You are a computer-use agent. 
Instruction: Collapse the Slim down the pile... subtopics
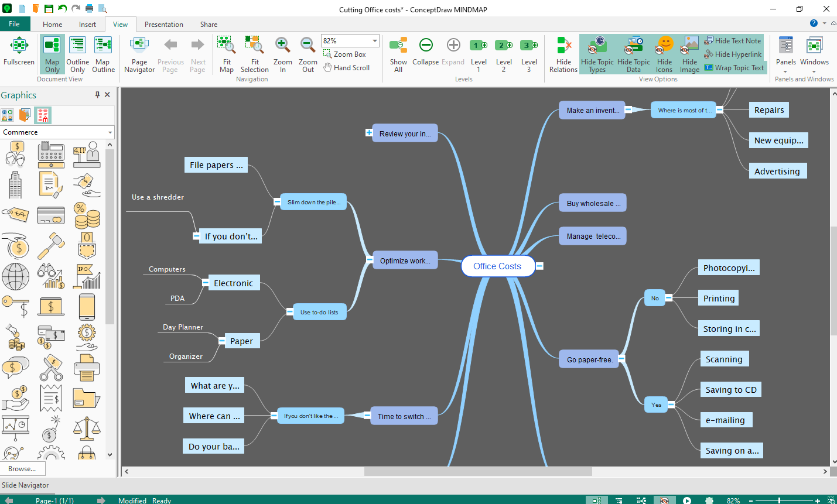click(277, 201)
